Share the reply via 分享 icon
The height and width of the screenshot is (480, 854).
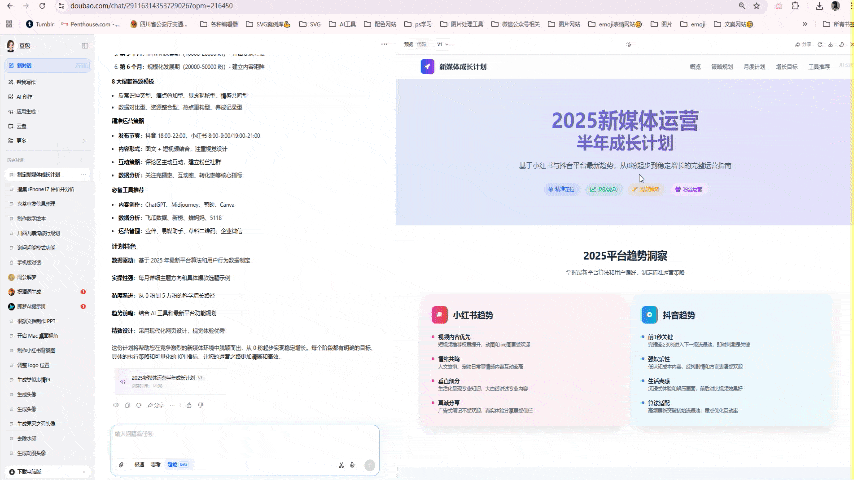pyautogui.click(x=155, y=405)
